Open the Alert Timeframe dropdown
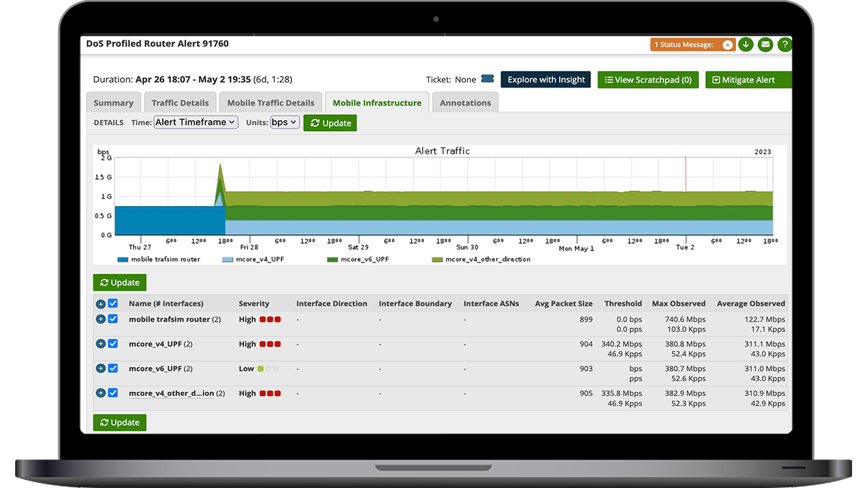 [195, 122]
